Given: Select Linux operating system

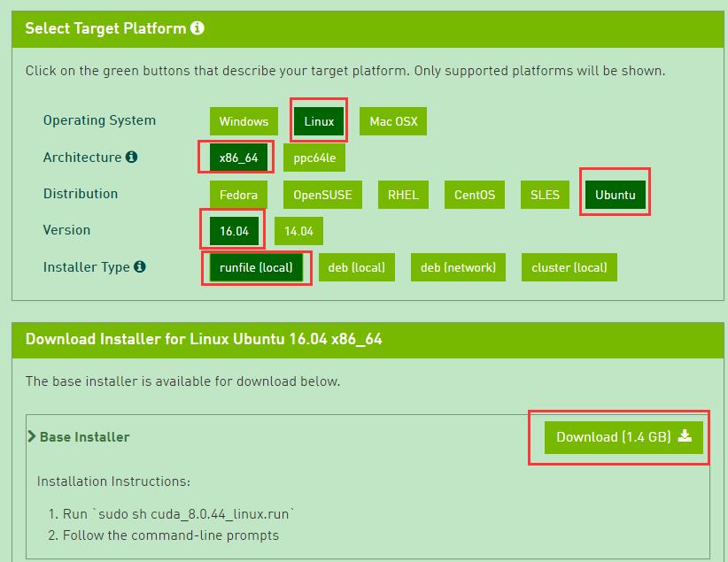Looking at the screenshot, I should pos(319,121).
